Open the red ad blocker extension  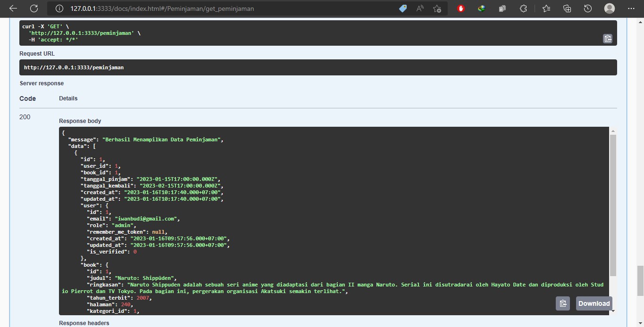(461, 8)
